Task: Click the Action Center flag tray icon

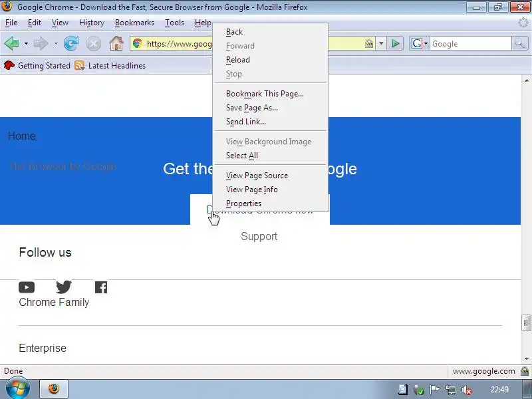Action: (435, 390)
